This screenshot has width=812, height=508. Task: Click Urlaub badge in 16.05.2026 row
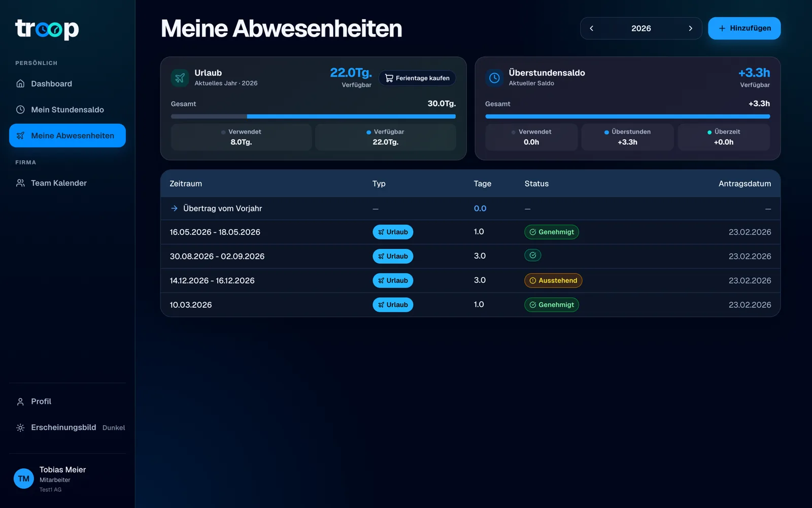tap(393, 232)
